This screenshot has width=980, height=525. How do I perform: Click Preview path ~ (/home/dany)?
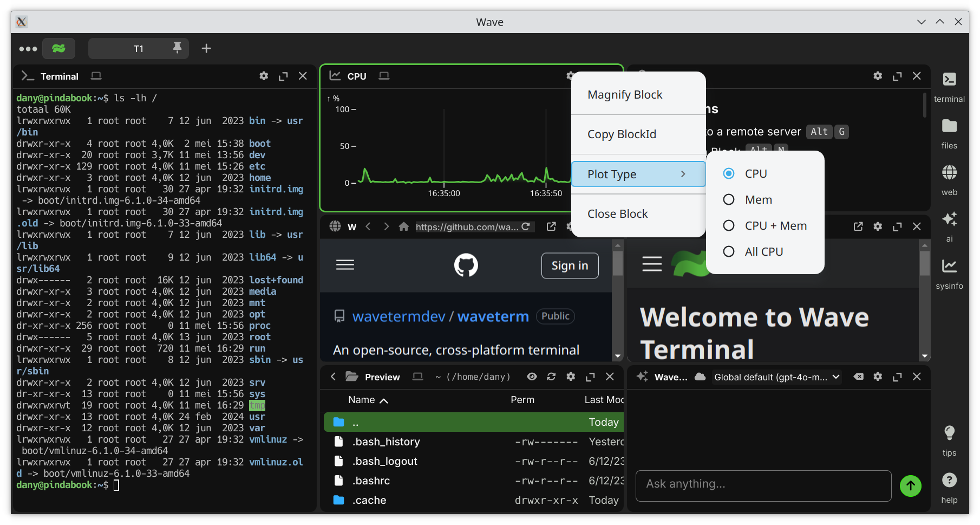click(473, 377)
